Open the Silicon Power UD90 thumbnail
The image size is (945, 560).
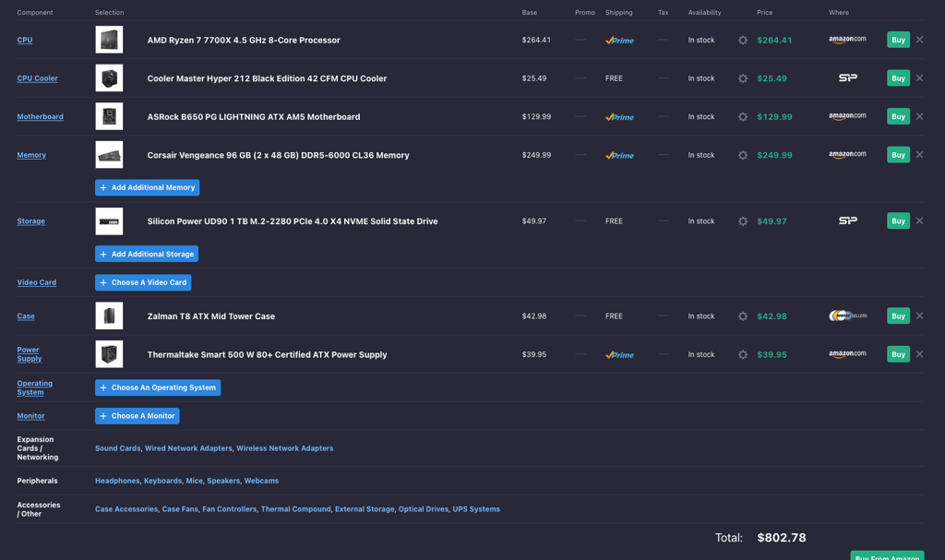[109, 221]
